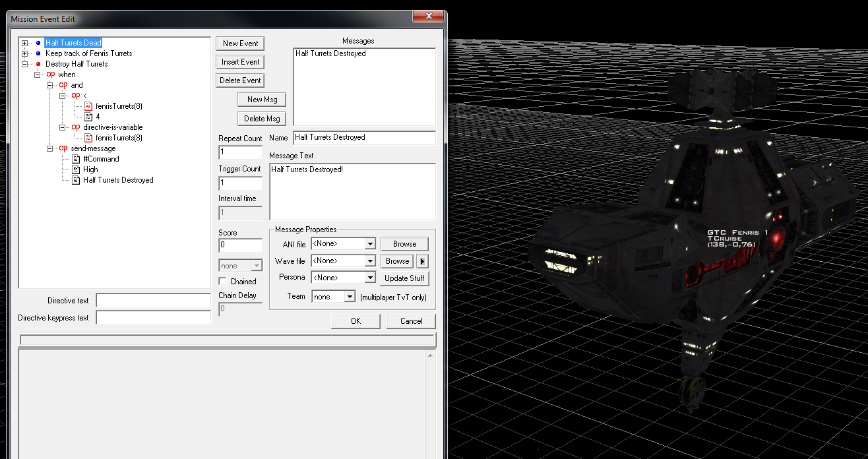Select the Half Turrets Dead event
The width and height of the screenshot is (868, 459).
73,43
